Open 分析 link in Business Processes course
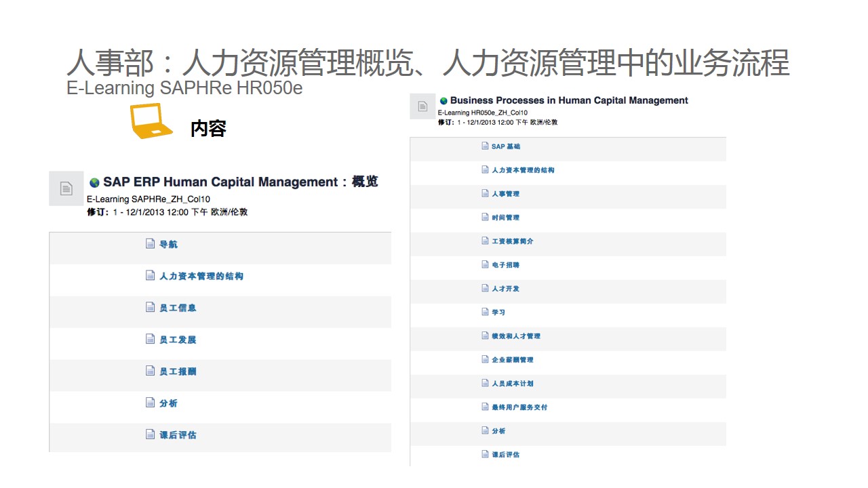The image size is (868, 488). coord(498,431)
